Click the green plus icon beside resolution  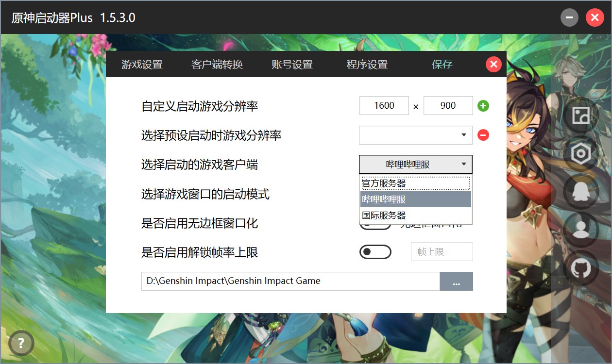click(483, 106)
